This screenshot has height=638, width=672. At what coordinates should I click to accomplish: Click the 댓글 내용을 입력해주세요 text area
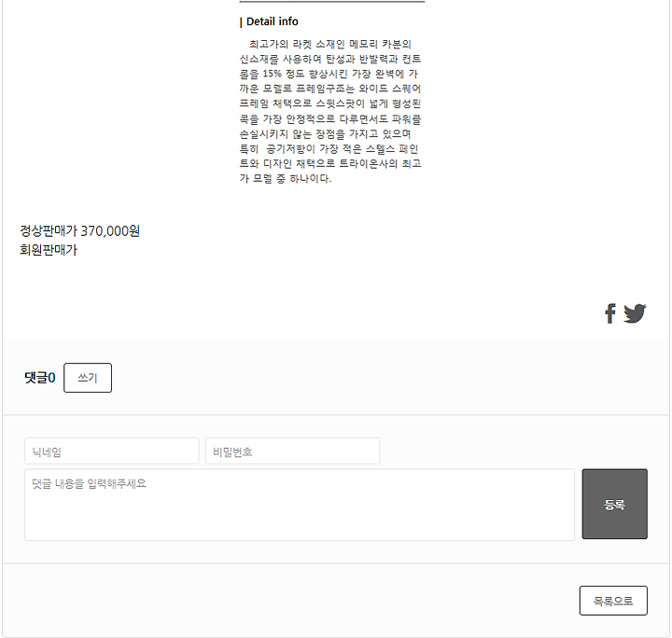(x=300, y=505)
